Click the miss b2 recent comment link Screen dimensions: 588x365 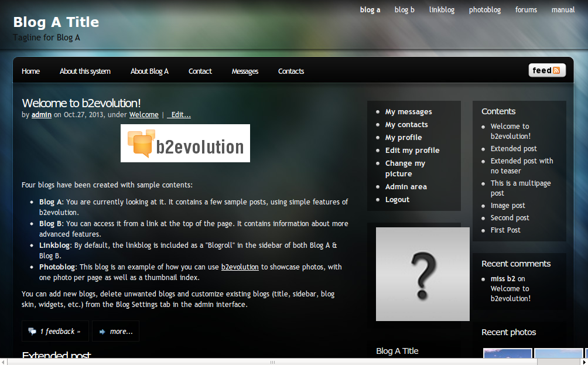[x=503, y=279]
